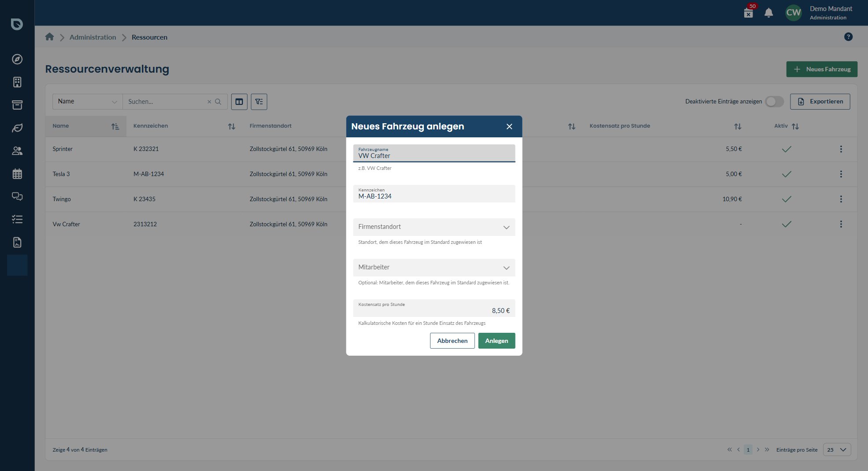
Task: Click the active highlighted sidebar item
Action: 17,265
